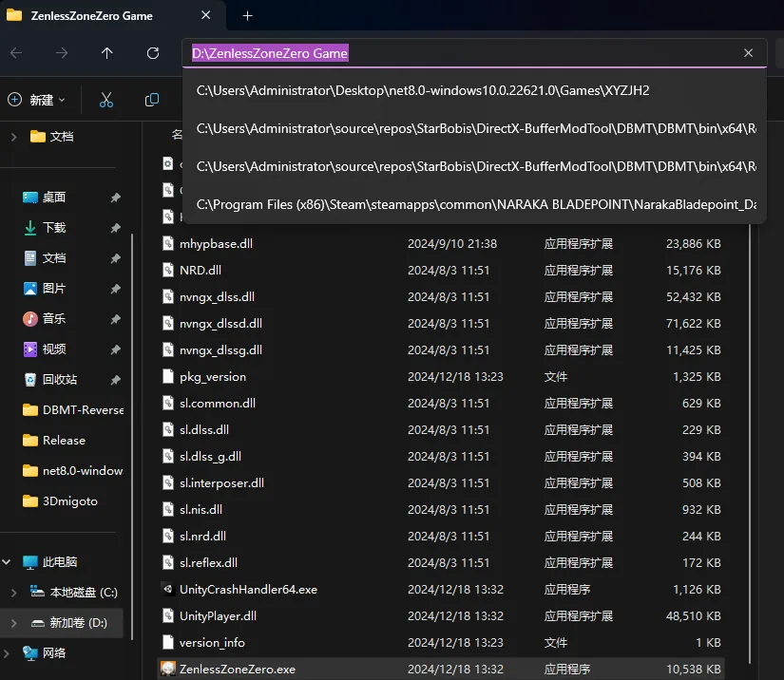Viewport: 784px width, 680px height.
Task: Expand the 文档 folder at sidebar top
Action: tap(14, 137)
